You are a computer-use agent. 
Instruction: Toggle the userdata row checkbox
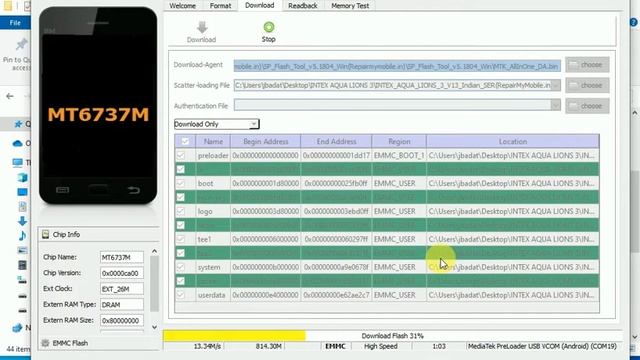pyautogui.click(x=180, y=295)
